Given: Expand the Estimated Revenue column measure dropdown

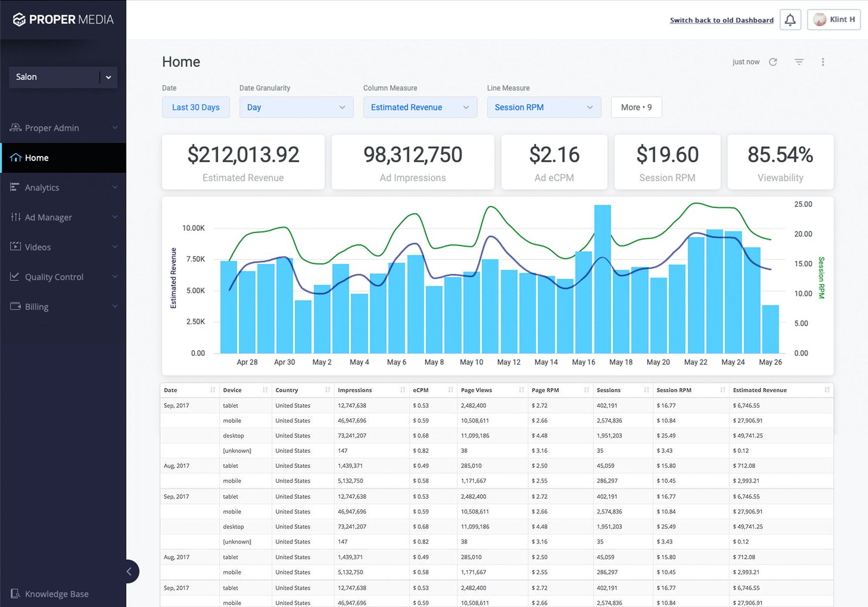Looking at the screenshot, I should [x=420, y=108].
